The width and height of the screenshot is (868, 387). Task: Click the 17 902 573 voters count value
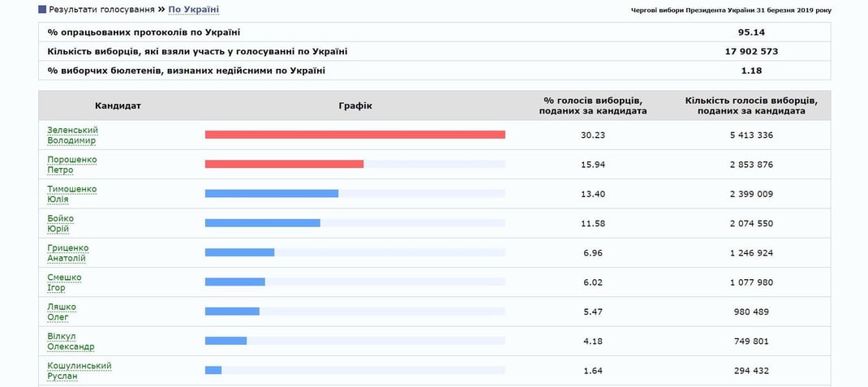(751, 51)
